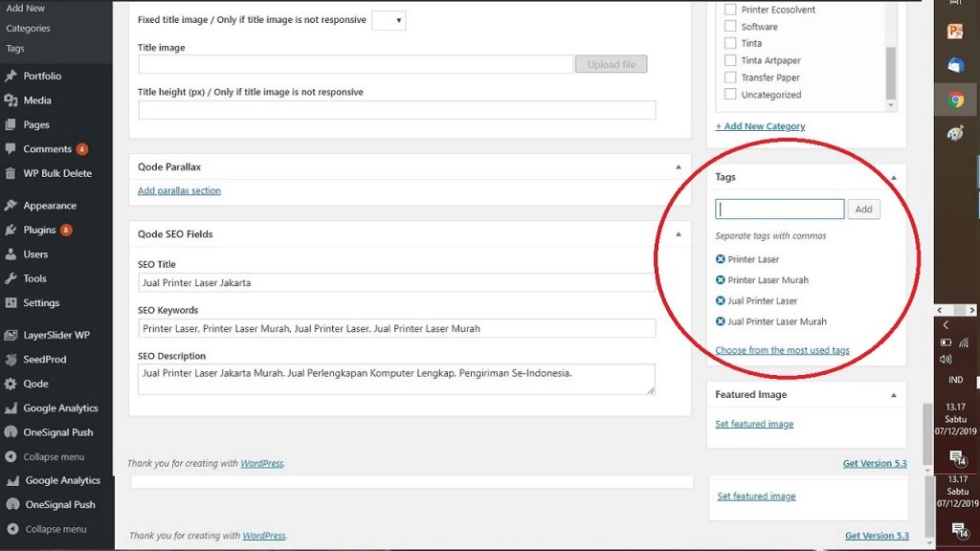Enable the Transfer Paper category

(x=730, y=77)
